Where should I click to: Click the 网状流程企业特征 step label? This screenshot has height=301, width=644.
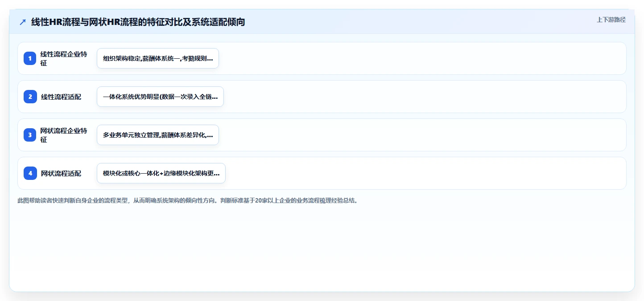[64, 135]
